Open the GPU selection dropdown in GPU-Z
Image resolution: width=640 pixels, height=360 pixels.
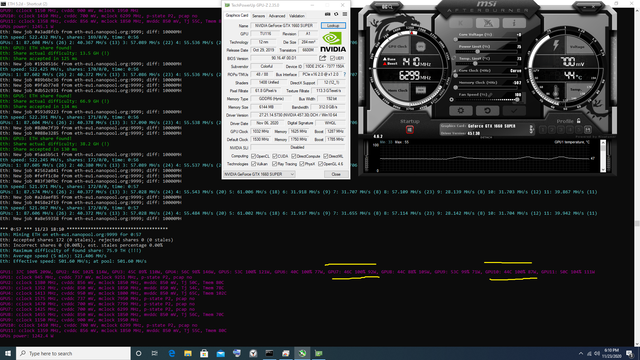coord(259,174)
